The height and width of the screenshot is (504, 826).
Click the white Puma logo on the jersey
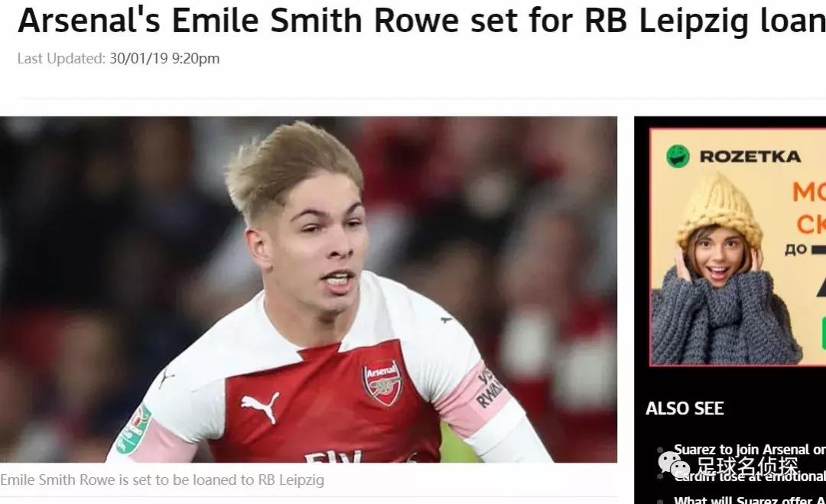[260, 406]
